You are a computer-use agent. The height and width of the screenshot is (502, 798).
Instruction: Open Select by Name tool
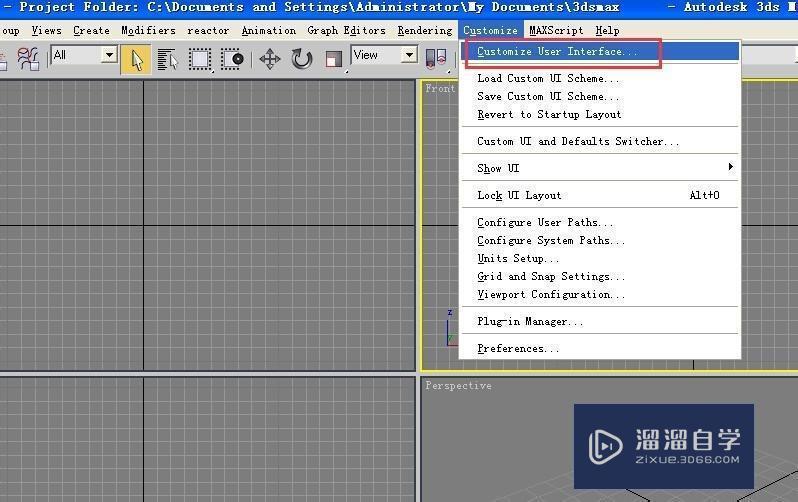tap(167, 60)
